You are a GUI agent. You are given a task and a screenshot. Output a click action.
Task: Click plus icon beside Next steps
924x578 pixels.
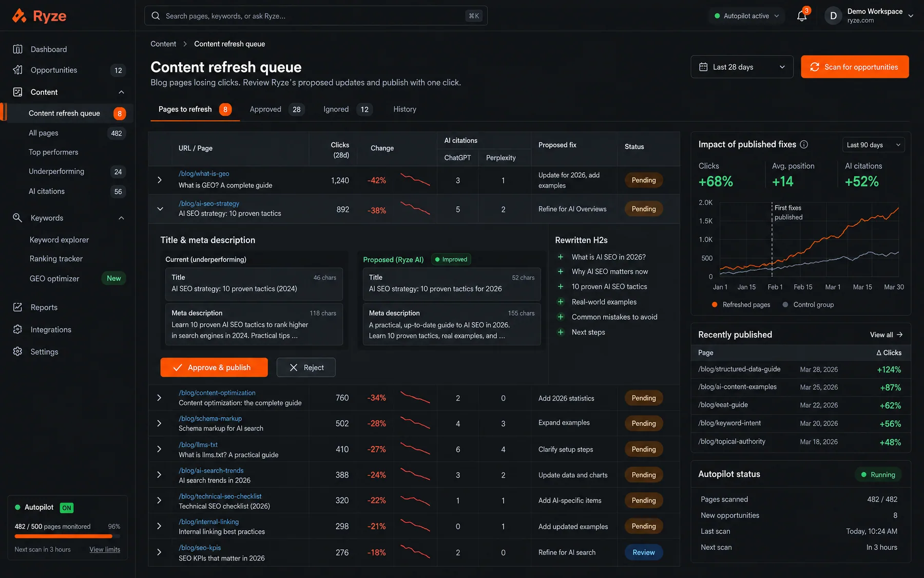click(561, 332)
